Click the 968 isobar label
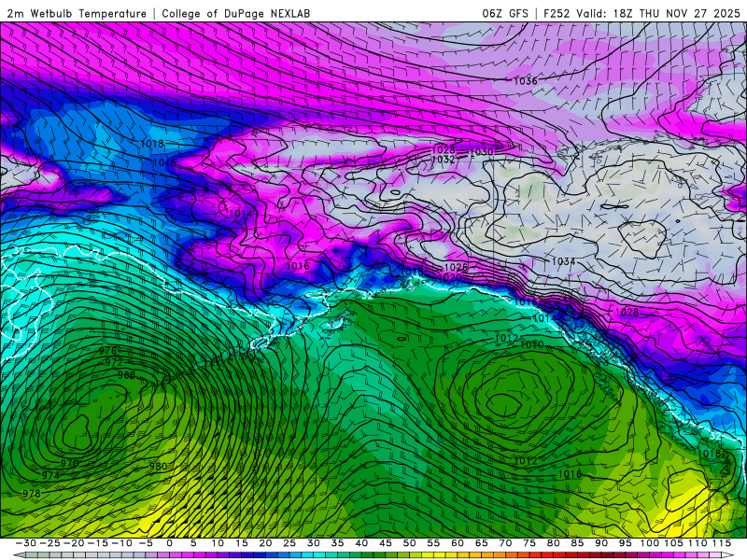 click(127, 375)
